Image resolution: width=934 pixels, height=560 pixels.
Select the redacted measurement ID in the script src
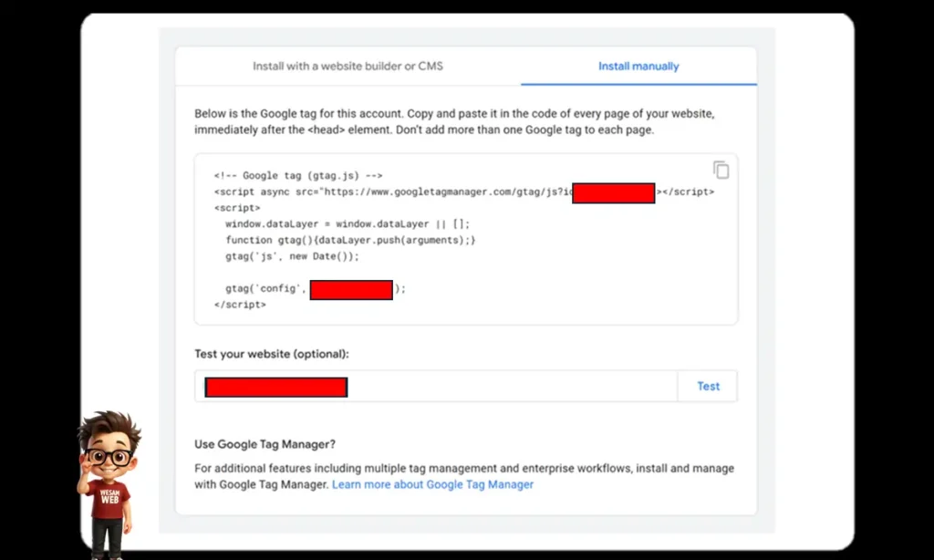pyautogui.click(x=613, y=192)
